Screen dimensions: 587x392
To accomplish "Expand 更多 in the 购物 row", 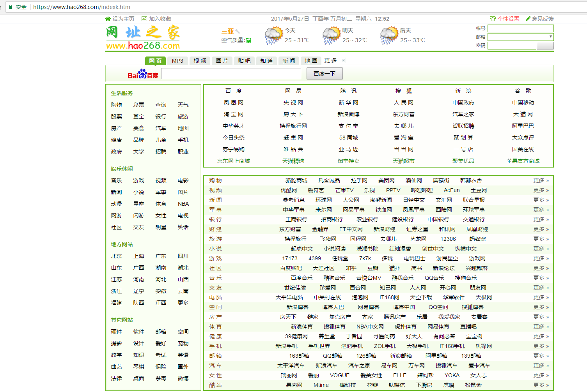I will [x=541, y=180].
